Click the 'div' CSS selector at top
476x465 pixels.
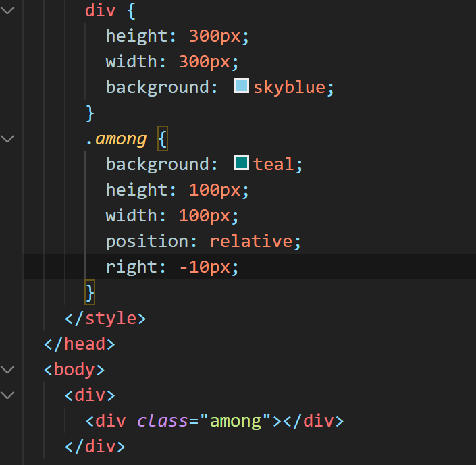[x=100, y=11]
